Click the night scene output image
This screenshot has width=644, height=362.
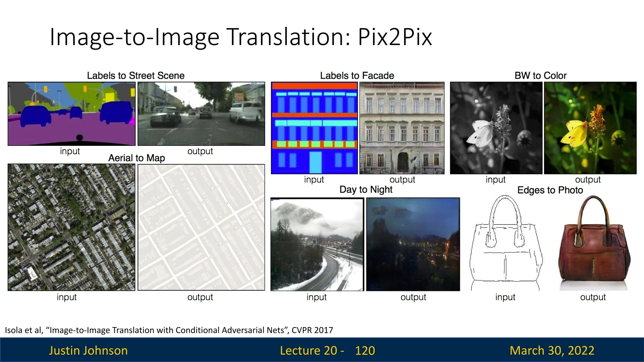point(413,244)
